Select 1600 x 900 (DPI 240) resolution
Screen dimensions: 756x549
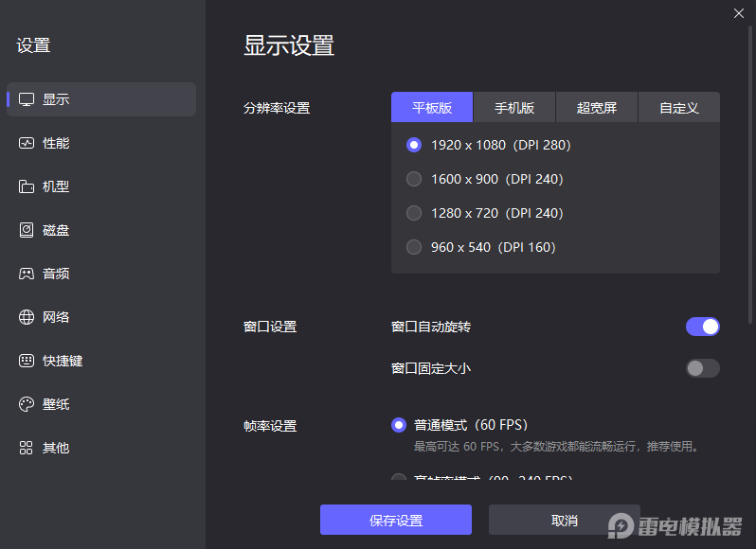(484, 179)
